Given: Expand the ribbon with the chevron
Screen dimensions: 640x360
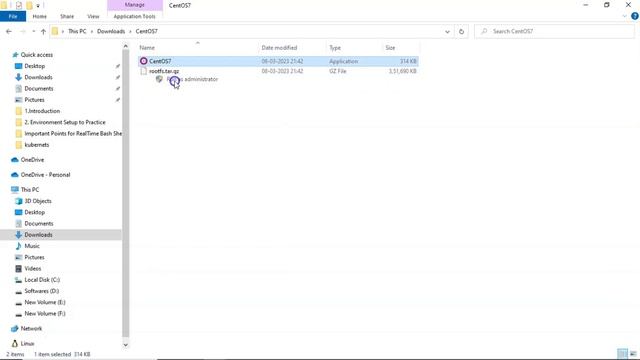Looking at the screenshot, I should pyautogui.click(x=624, y=16).
